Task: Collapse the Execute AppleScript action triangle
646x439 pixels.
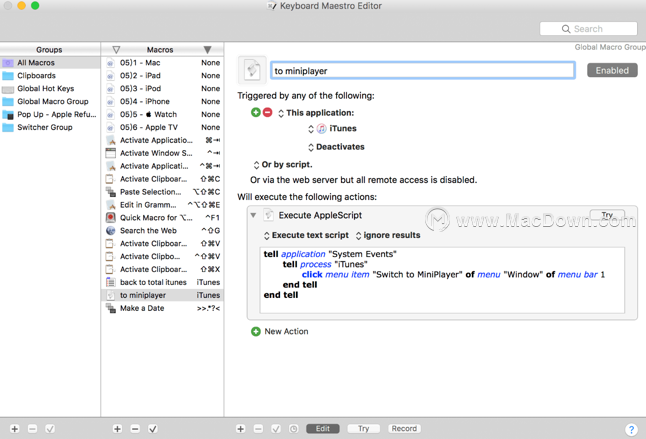Action: pos(253,215)
